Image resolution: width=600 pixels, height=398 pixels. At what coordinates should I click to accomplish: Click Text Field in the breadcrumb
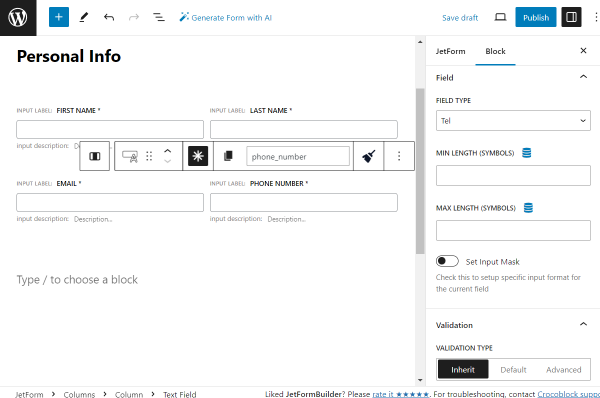(179, 394)
